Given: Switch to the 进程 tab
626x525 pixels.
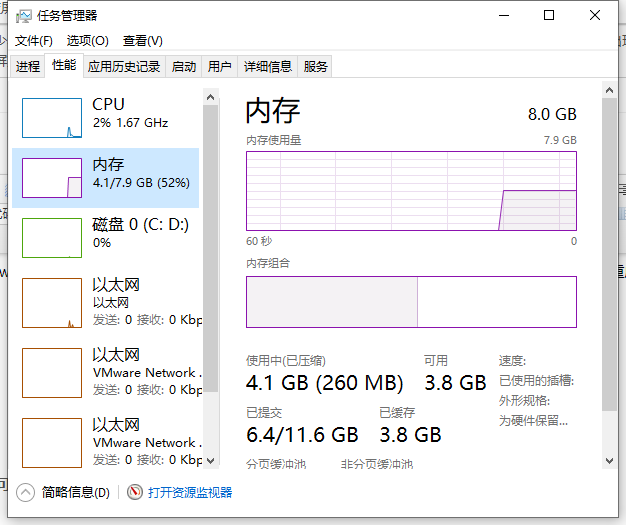Looking at the screenshot, I should click(x=28, y=66).
